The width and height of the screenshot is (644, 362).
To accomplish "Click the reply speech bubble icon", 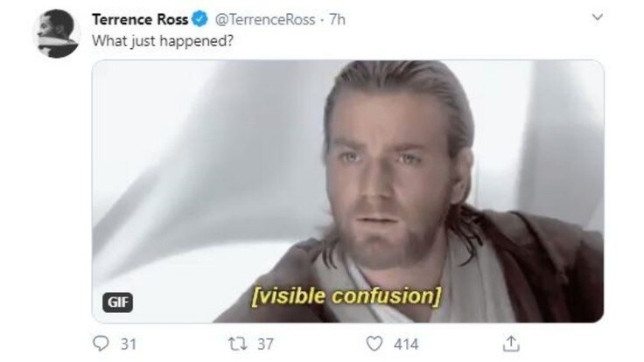I will pos(101,343).
